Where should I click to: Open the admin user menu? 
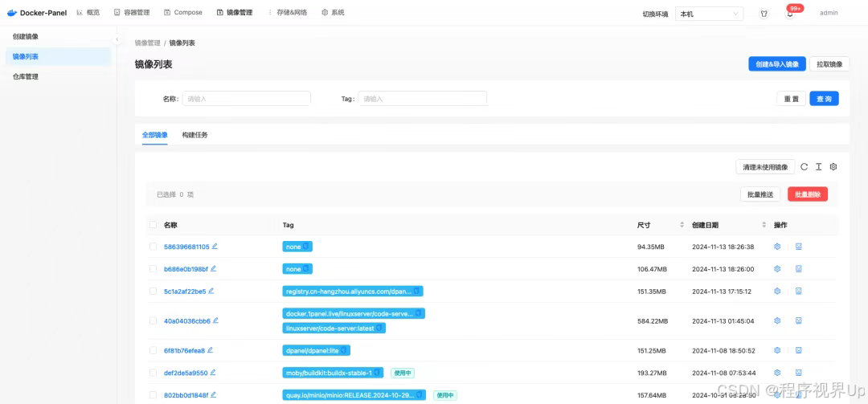(x=829, y=13)
